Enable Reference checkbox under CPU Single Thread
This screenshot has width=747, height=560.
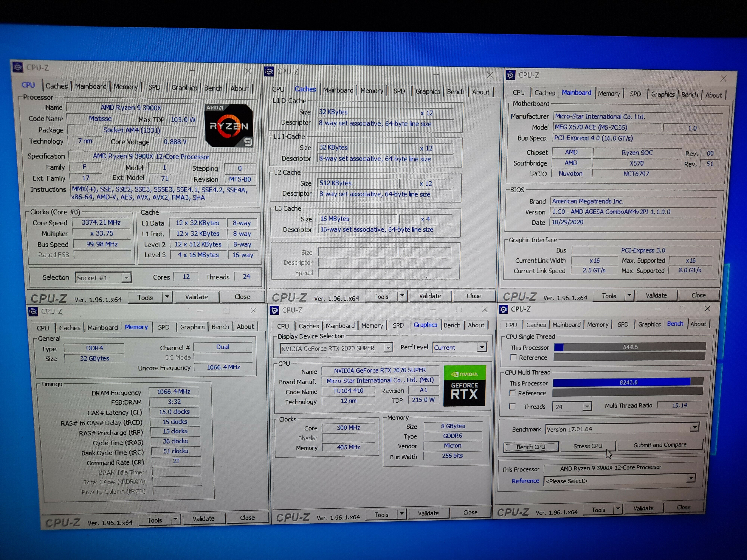513,357
